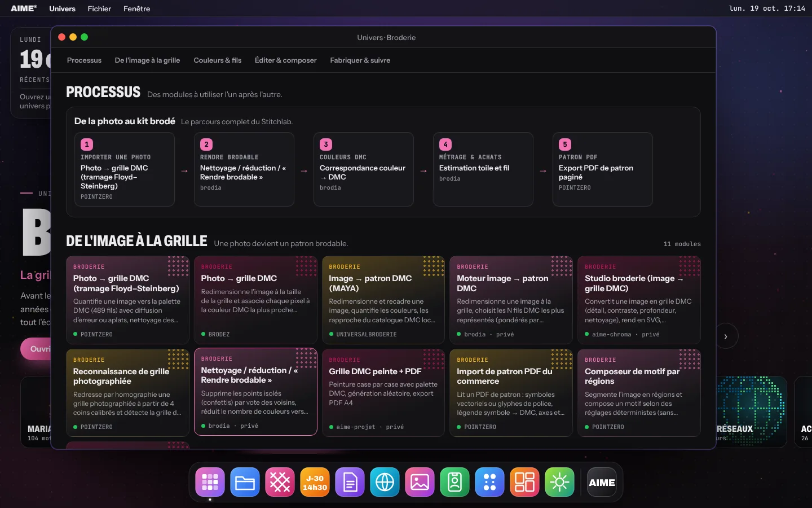Open step 2 Rendre brodable card
Image resolution: width=812 pixels, height=508 pixels.
tap(244, 169)
